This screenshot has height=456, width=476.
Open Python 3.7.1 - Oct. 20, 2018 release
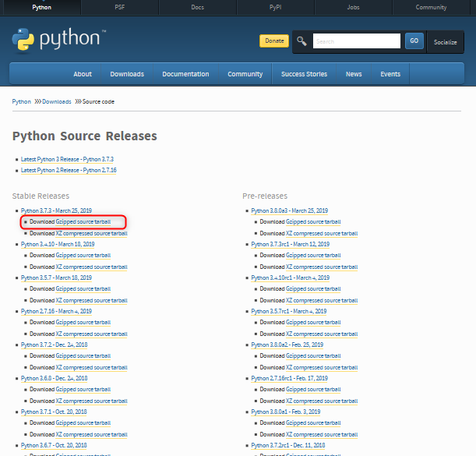click(54, 412)
